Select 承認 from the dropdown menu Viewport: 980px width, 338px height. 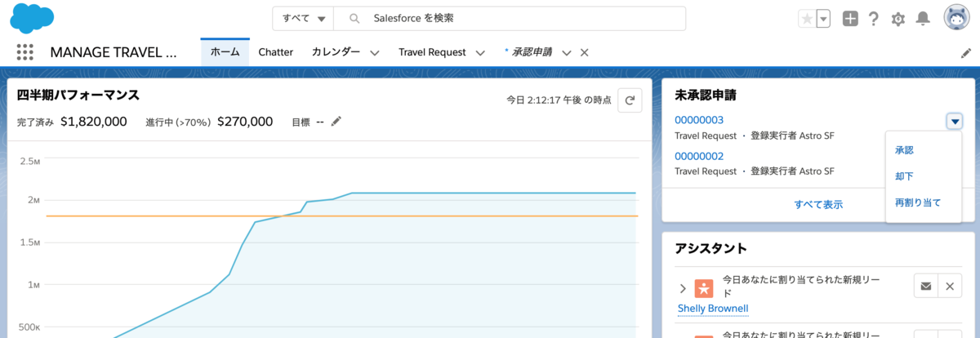(x=904, y=150)
